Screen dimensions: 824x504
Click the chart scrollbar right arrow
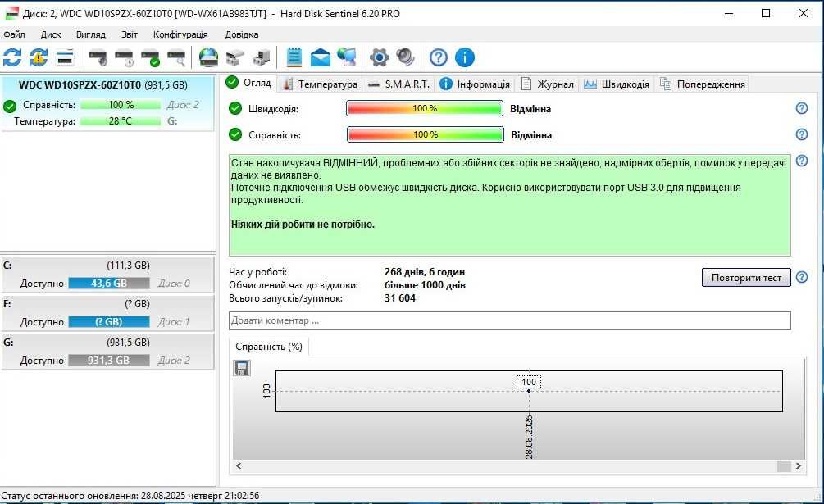(x=799, y=465)
